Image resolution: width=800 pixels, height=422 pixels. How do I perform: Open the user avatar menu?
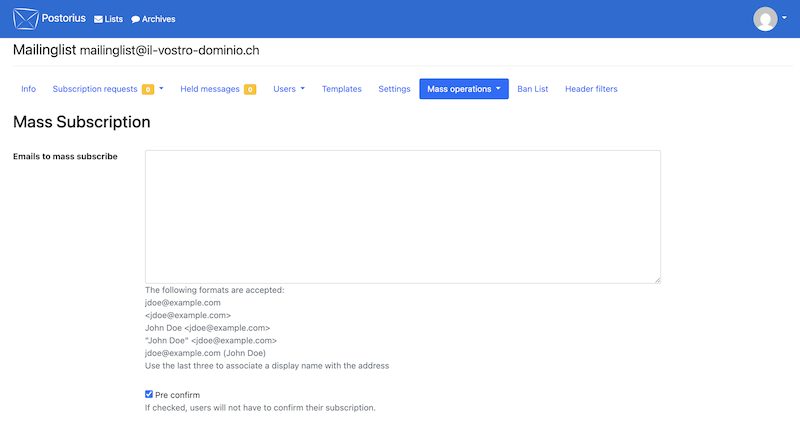coord(765,19)
